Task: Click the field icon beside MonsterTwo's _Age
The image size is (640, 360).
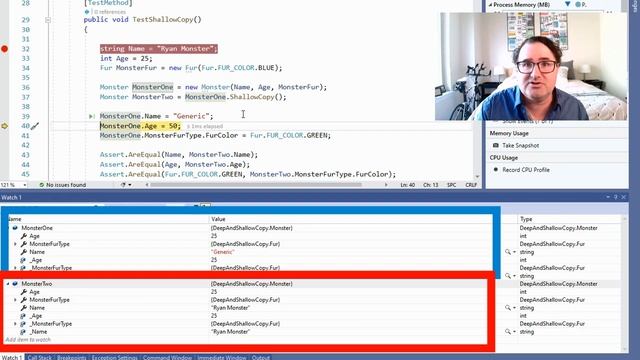Action: click(23, 316)
